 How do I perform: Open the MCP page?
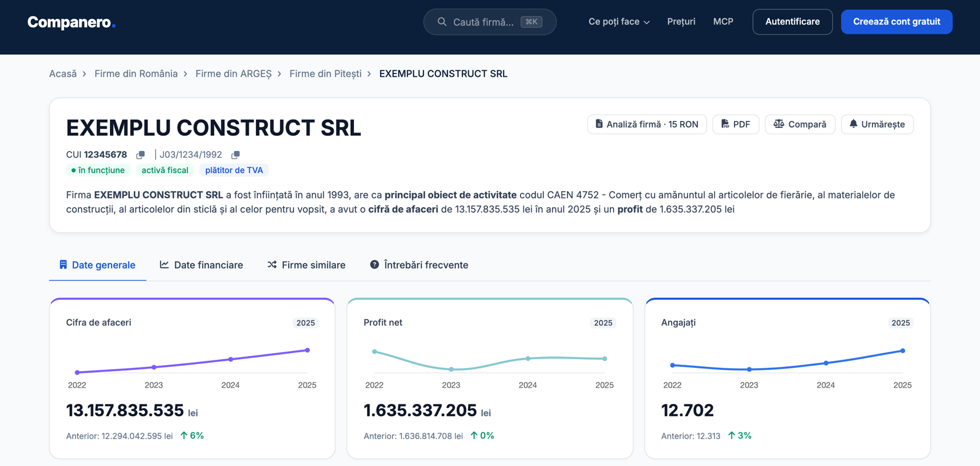[x=723, y=22]
